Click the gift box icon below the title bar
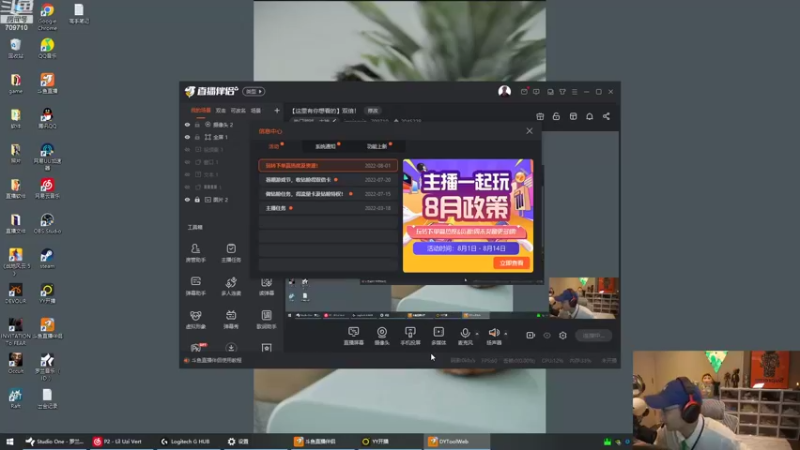Image resolution: width=800 pixels, height=450 pixels. point(540,116)
